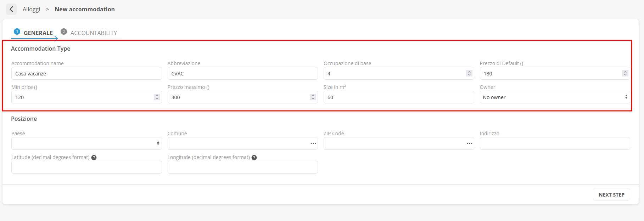Select the Generale tab
Viewport: 644px width, 221px height.
click(38, 33)
